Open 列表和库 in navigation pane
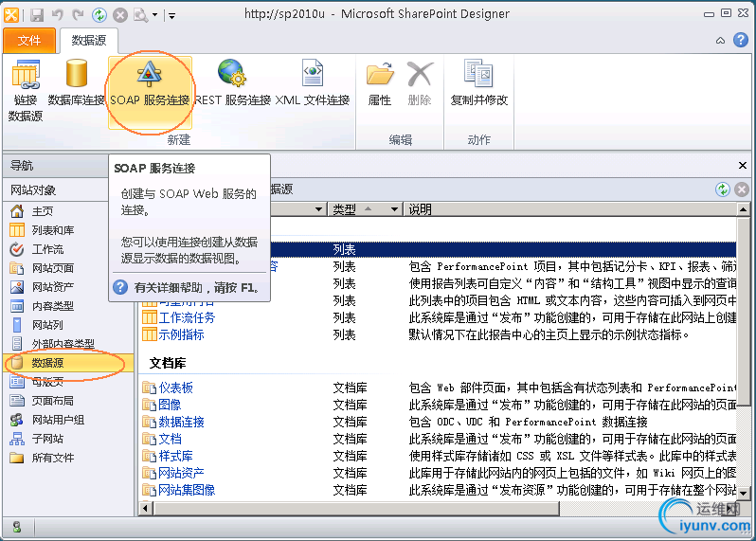Image resolution: width=756 pixels, height=541 pixels. 53,230
